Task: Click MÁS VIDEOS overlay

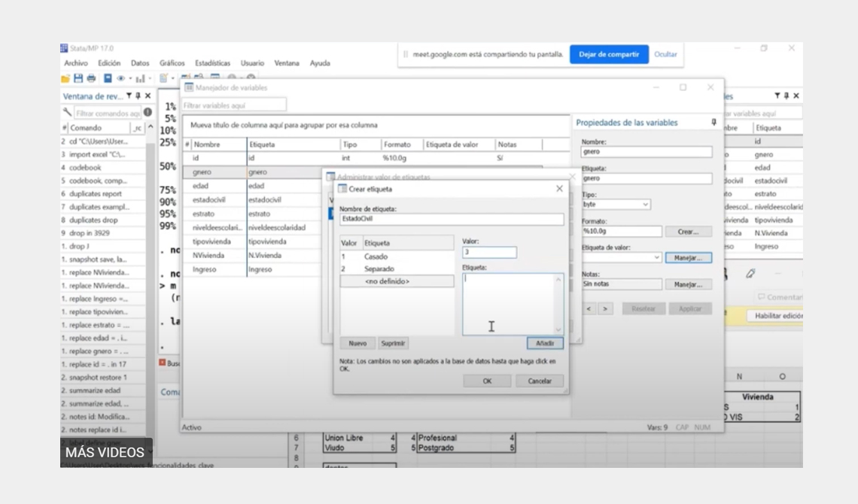Action: tap(105, 452)
